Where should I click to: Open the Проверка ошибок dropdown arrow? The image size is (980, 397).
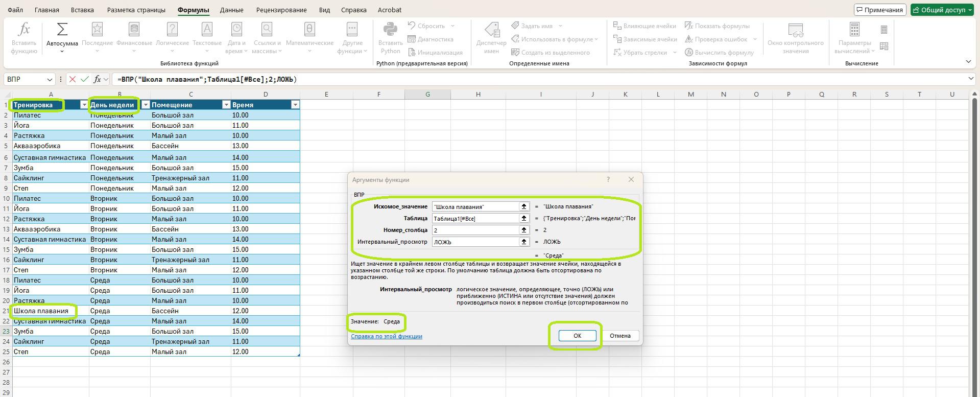coord(755,39)
